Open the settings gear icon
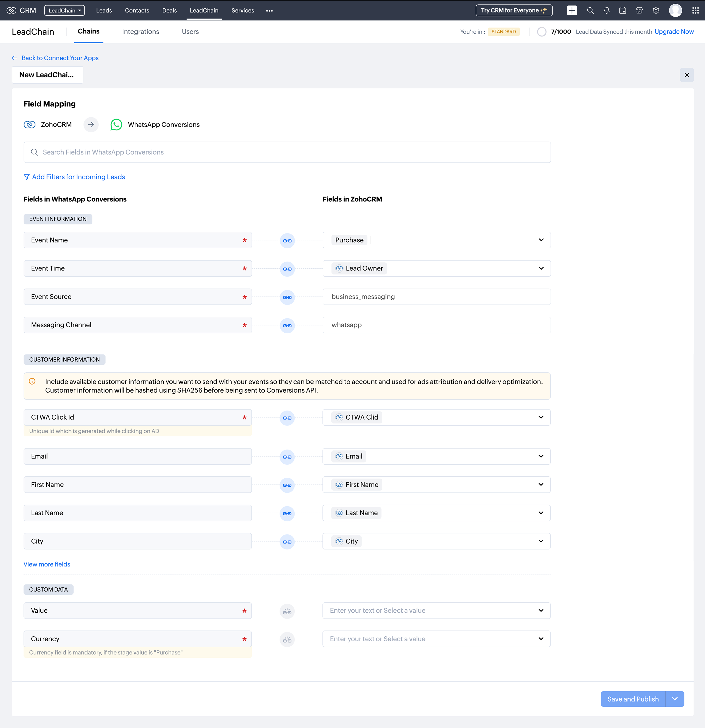This screenshot has width=705, height=728. pos(656,10)
